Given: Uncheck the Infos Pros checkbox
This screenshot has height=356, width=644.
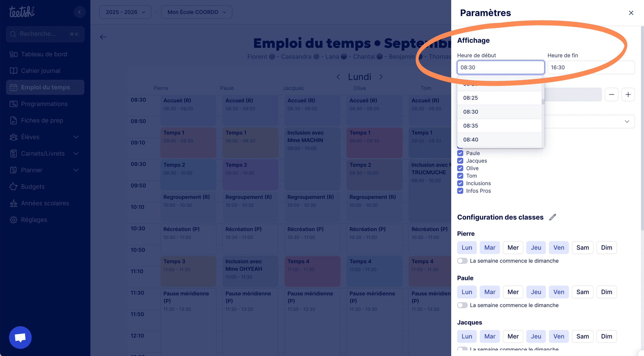Looking at the screenshot, I should coord(460,191).
